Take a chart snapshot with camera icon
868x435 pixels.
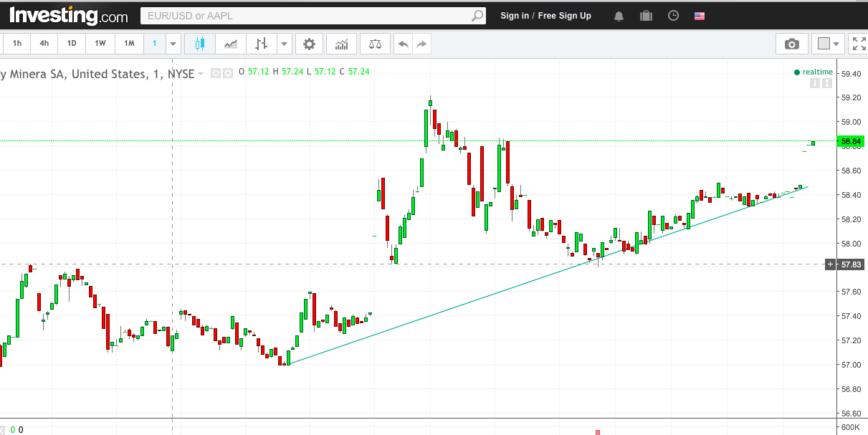pyautogui.click(x=792, y=44)
